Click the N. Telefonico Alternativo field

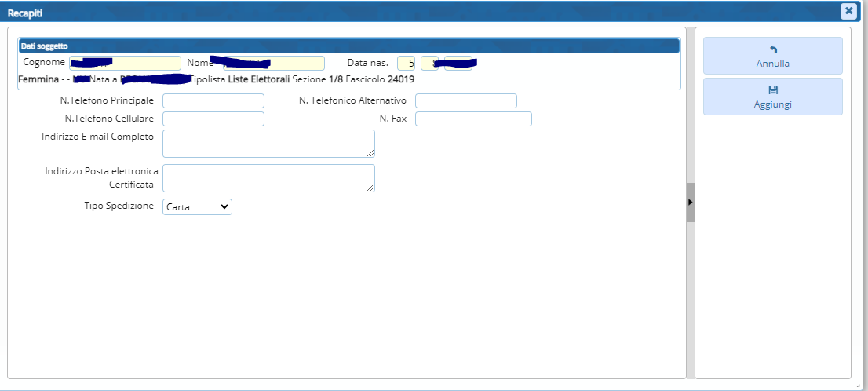click(x=465, y=100)
